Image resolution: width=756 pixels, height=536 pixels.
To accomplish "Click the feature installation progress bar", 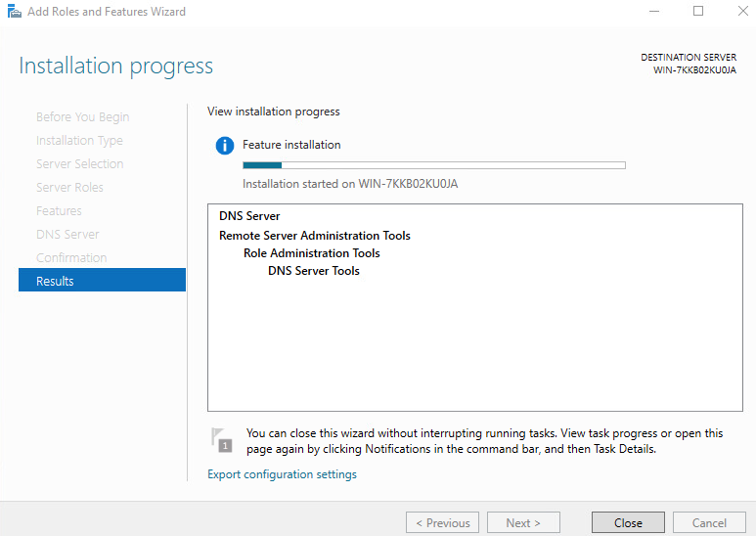I will pyautogui.click(x=434, y=165).
